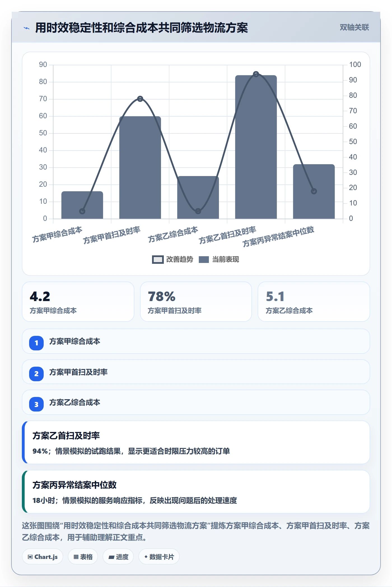The width and height of the screenshot is (392, 587).
Task: Click the number 3 badge icon
Action: [36, 404]
